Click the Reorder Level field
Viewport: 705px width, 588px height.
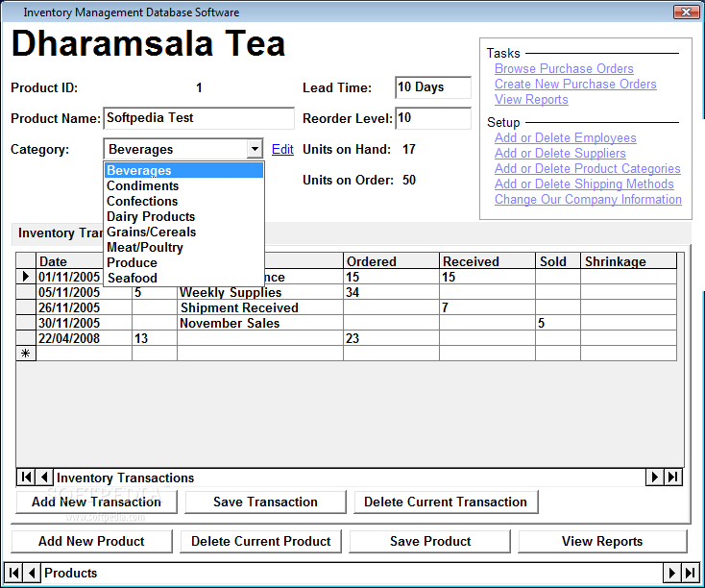point(433,118)
